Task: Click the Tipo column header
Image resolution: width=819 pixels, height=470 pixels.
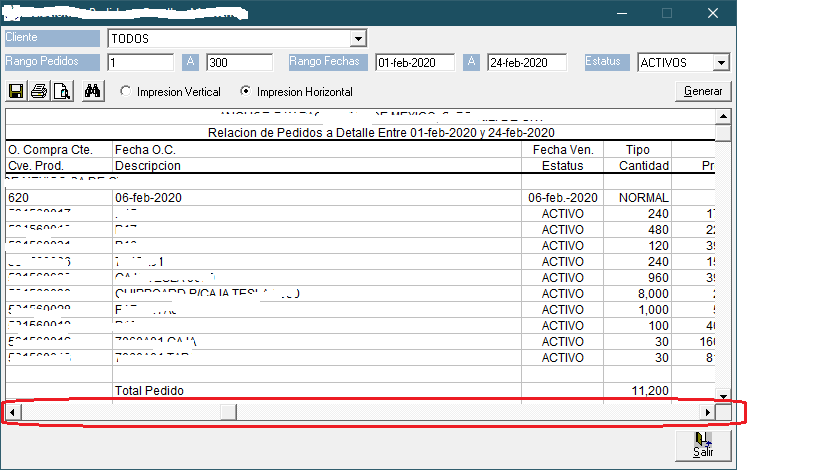Action: click(x=638, y=150)
